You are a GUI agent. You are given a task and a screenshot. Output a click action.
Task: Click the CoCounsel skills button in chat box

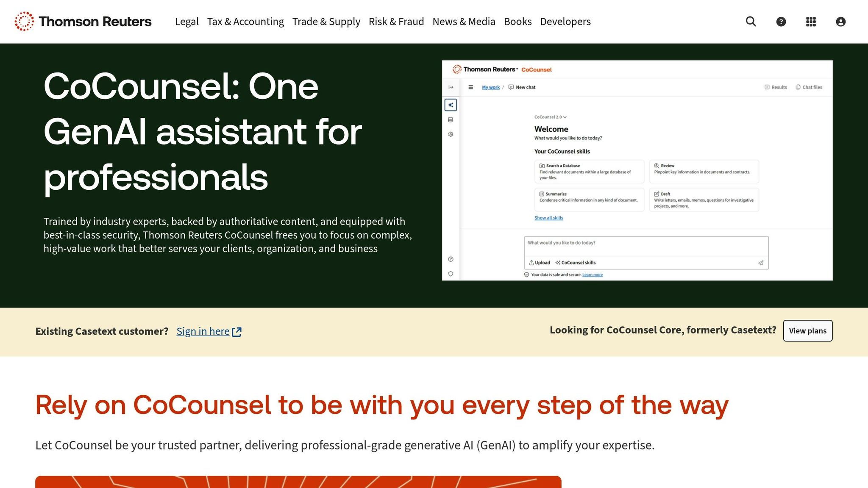(576, 263)
